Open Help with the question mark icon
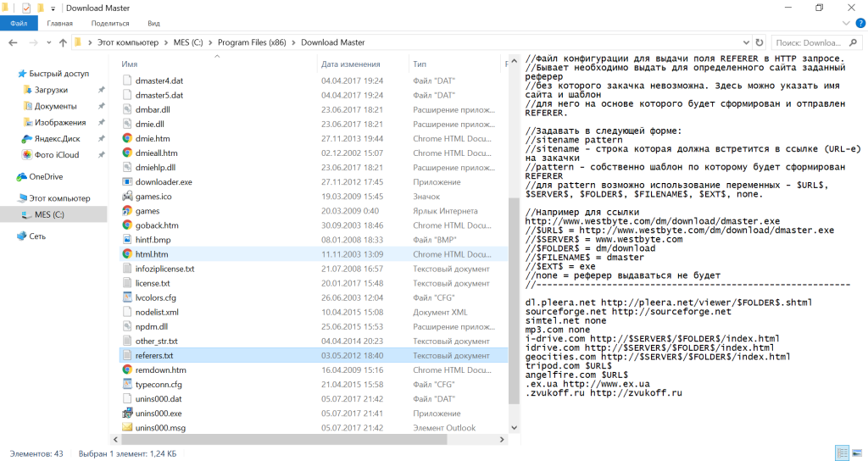The width and height of the screenshot is (868, 461). (857, 24)
